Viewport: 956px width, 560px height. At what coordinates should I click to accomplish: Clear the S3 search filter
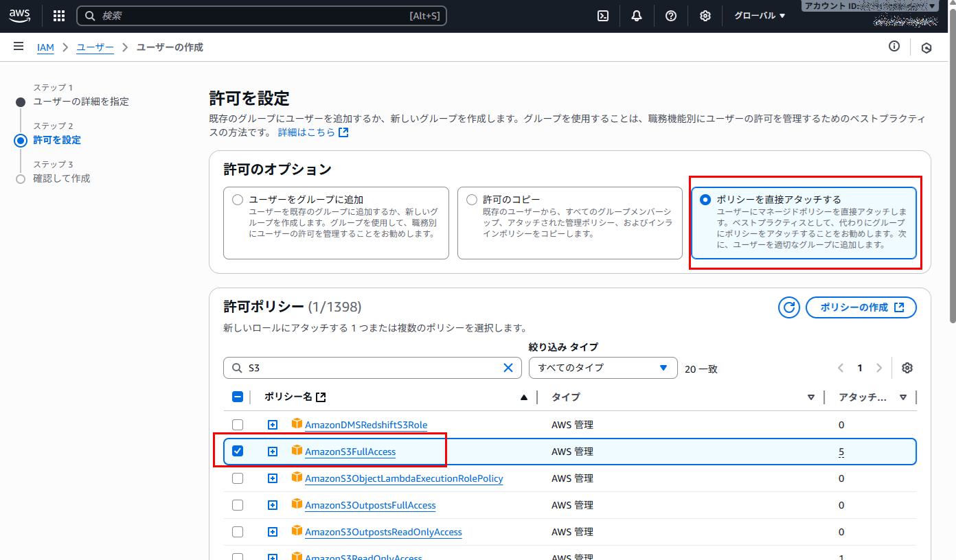coord(508,368)
